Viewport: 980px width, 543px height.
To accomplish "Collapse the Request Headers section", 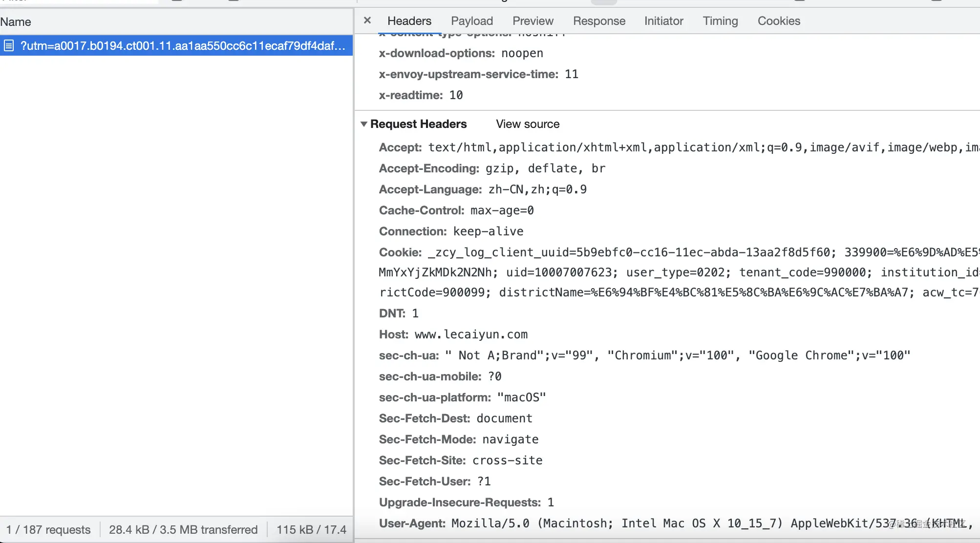I will [x=364, y=124].
